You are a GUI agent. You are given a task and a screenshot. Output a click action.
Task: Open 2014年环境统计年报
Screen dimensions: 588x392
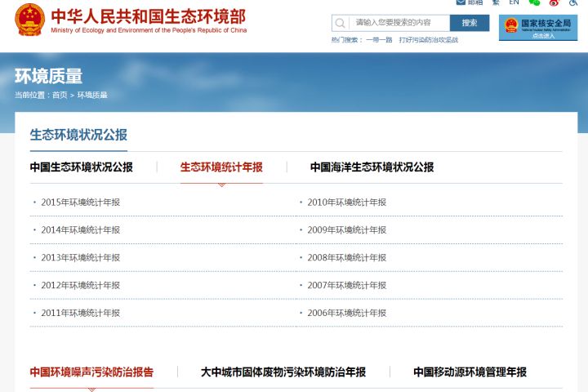(81, 230)
